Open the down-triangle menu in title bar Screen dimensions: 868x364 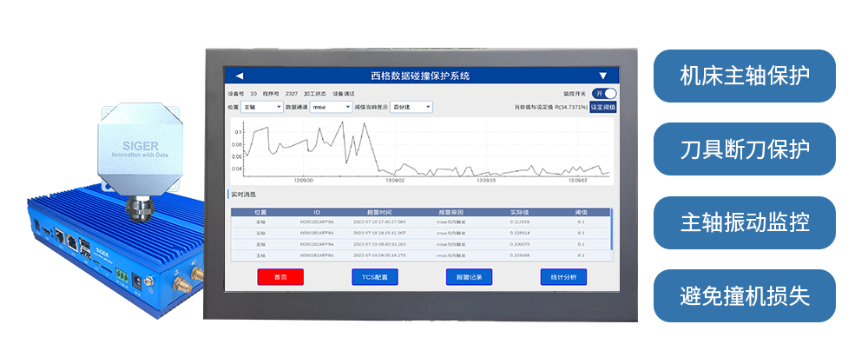603,76
